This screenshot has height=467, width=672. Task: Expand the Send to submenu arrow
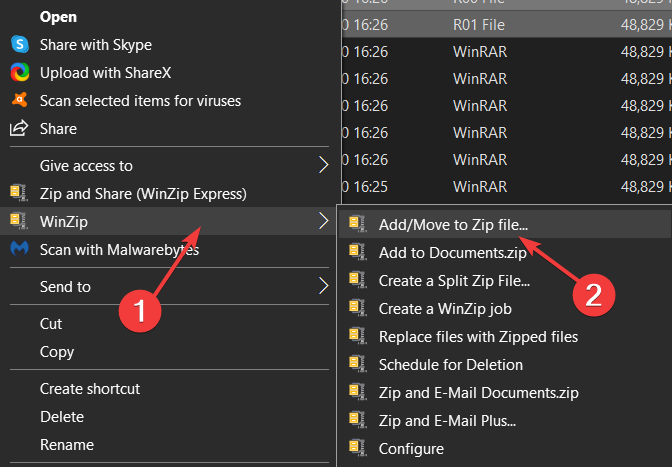[x=324, y=286]
